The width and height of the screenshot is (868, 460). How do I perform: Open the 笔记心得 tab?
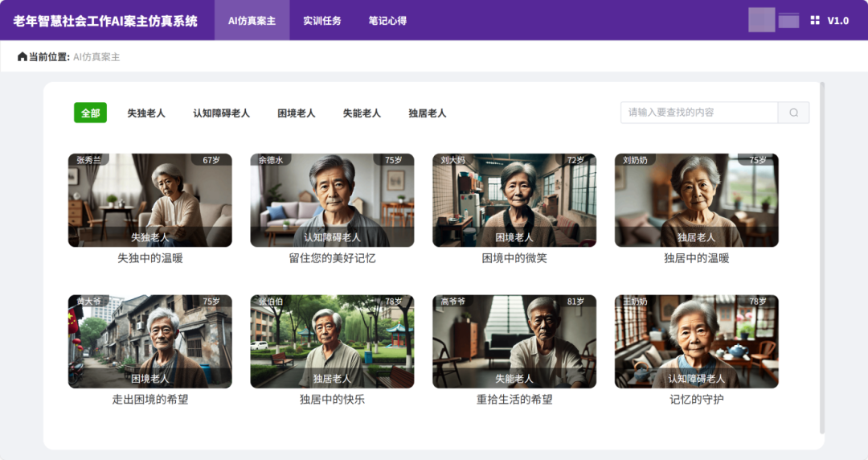pos(387,21)
